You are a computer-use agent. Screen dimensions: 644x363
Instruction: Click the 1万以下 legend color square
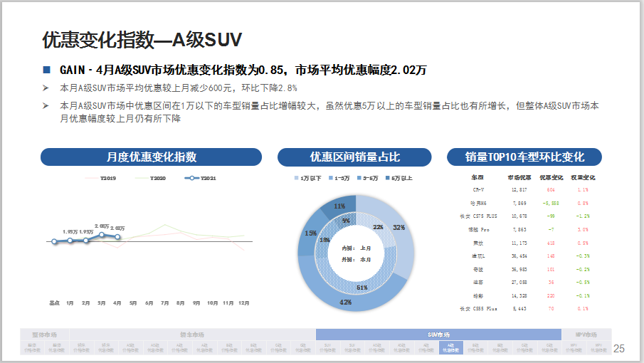pos(297,178)
